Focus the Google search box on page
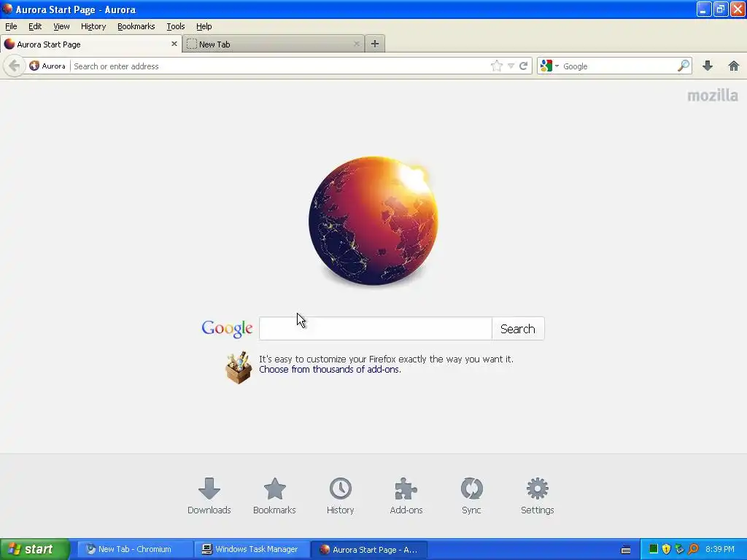The image size is (747, 560). 376,329
